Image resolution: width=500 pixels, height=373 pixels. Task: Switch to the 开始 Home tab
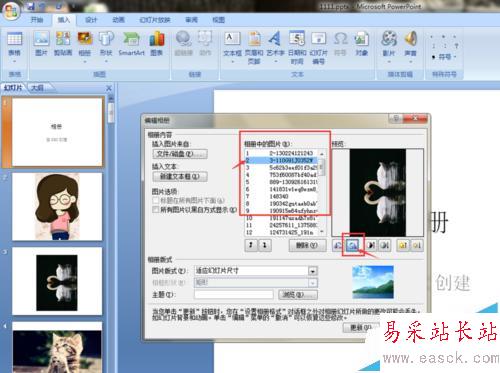(37, 20)
